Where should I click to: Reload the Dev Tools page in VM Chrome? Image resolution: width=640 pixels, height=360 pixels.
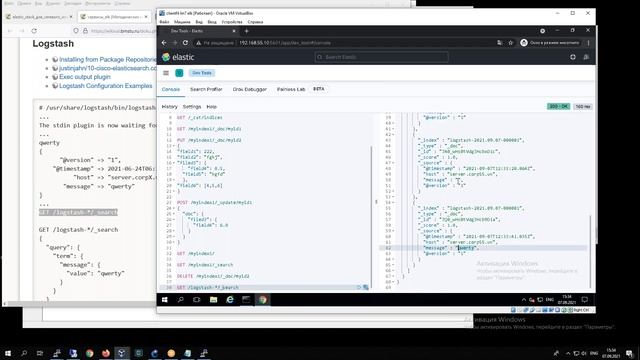pos(185,43)
